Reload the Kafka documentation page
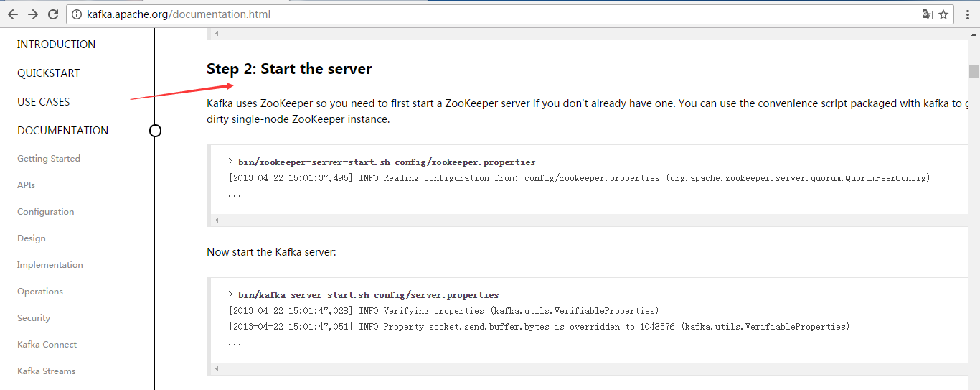The width and height of the screenshot is (980, 390). click(x=53, y=14)
